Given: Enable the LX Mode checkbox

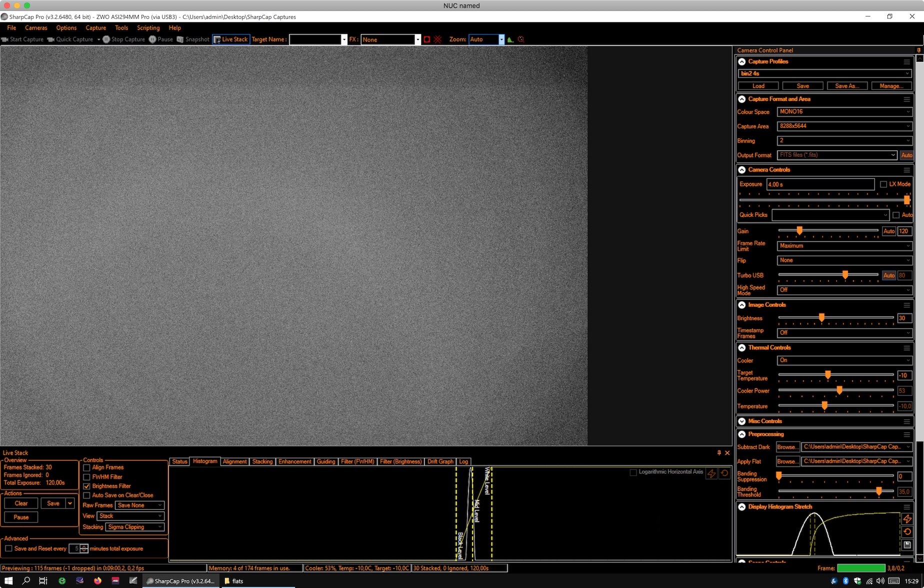Looking at the screenshot, I should pos(883,184).
